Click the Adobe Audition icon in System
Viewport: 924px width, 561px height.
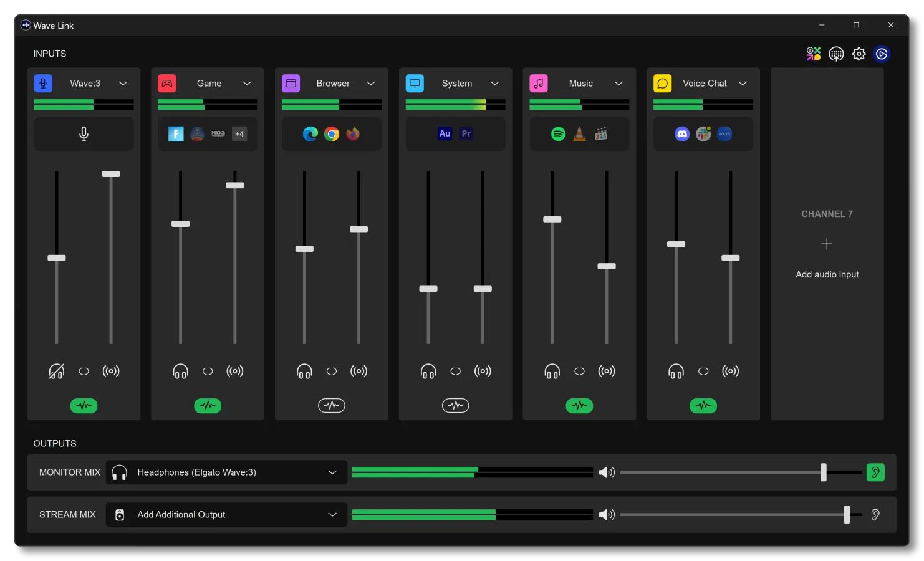445,134
